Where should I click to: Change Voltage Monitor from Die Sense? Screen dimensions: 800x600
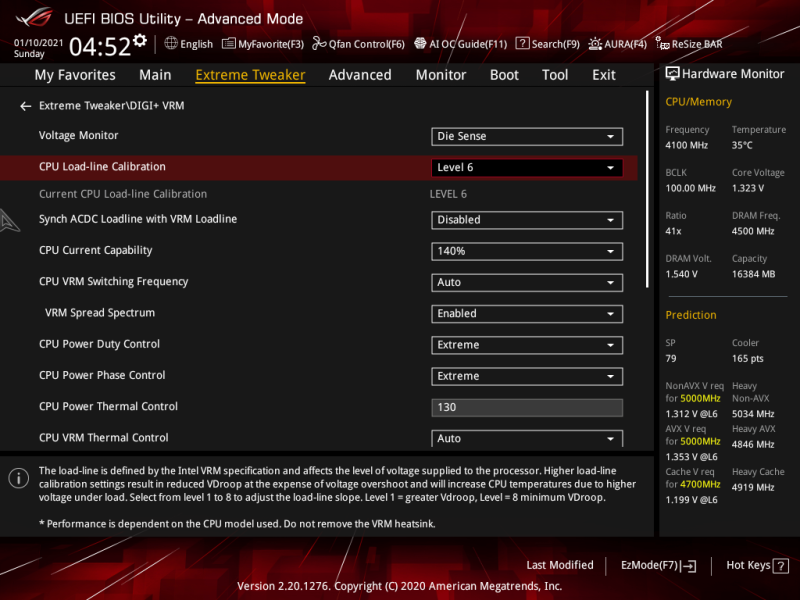tap(527, 136)
